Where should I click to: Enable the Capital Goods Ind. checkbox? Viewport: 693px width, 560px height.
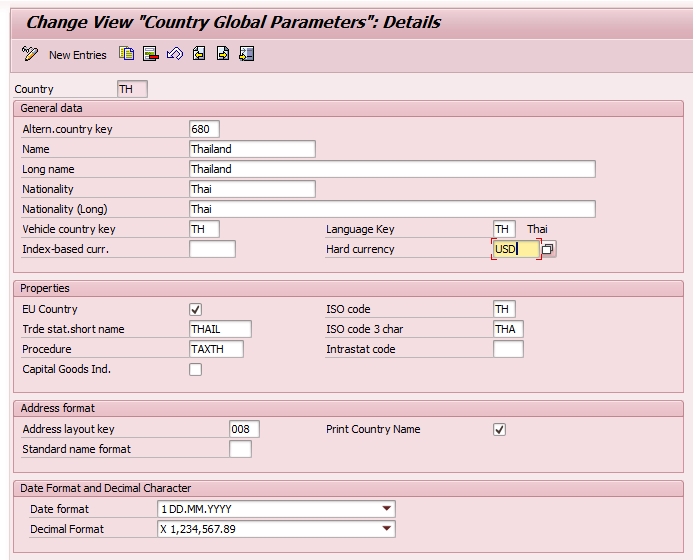pyautogui.click(x=195, y=370)
